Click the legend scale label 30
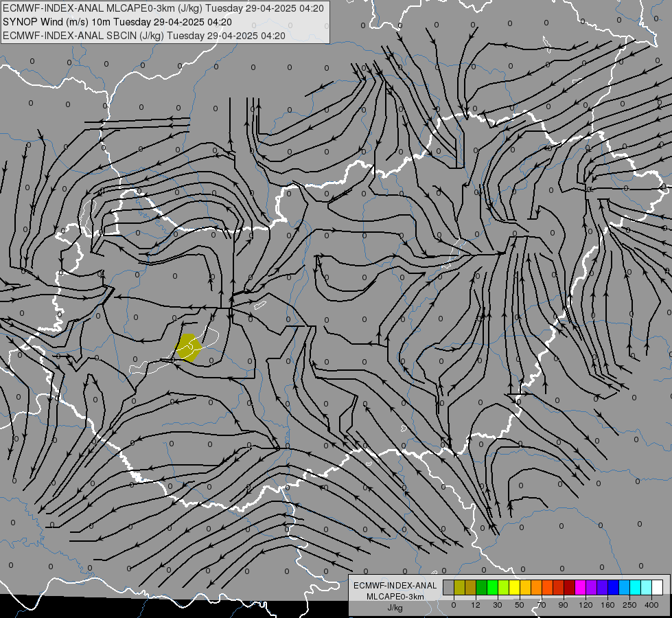 (x=497, y=605)
